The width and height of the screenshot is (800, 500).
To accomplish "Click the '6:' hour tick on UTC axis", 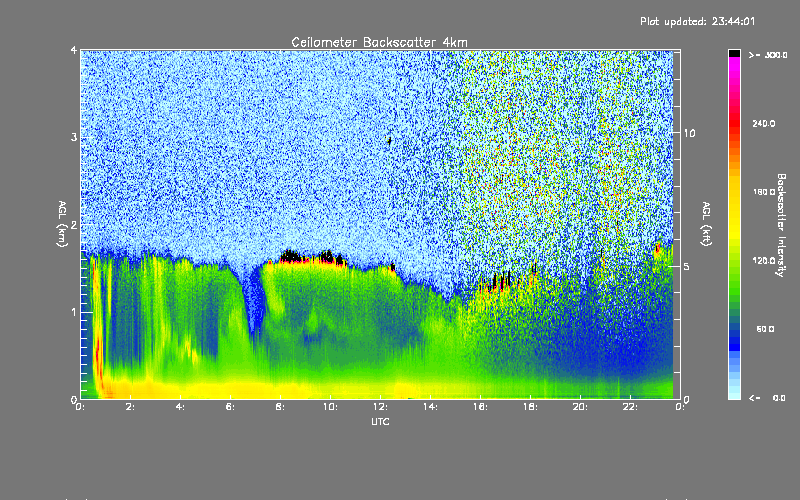I will tap(231, 407).
